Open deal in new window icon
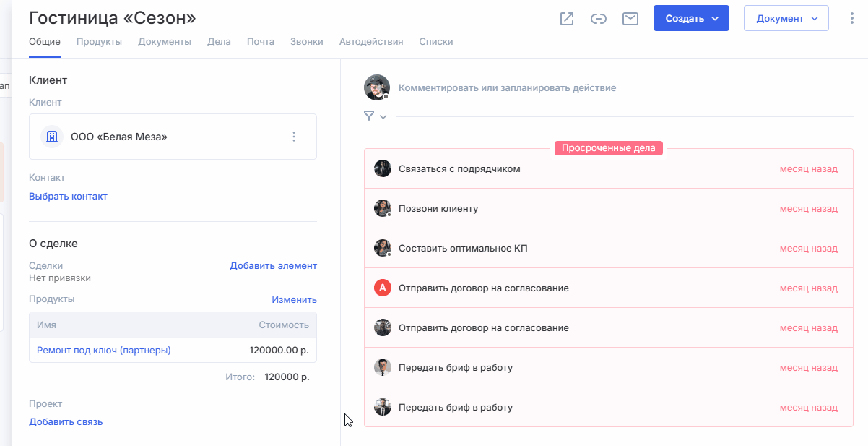Screen dimensions: 868x446 (x=567, y=19)
